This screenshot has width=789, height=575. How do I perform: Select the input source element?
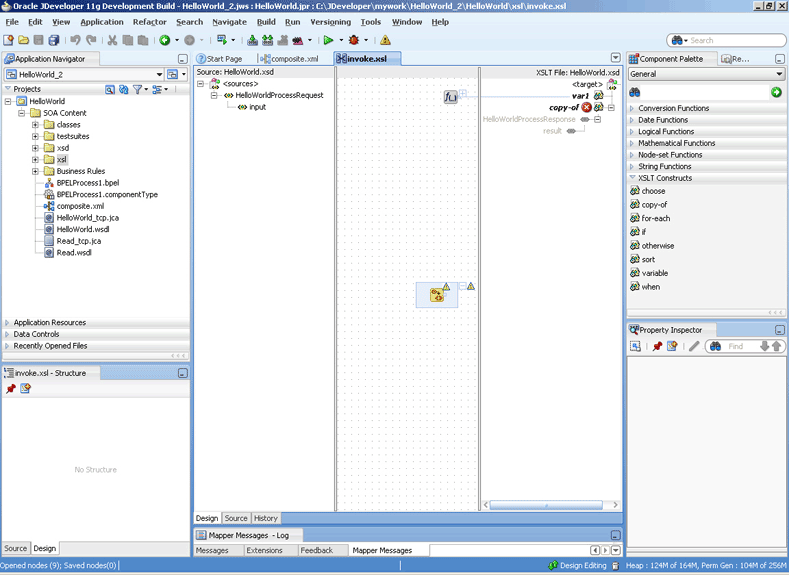(258, 107)
